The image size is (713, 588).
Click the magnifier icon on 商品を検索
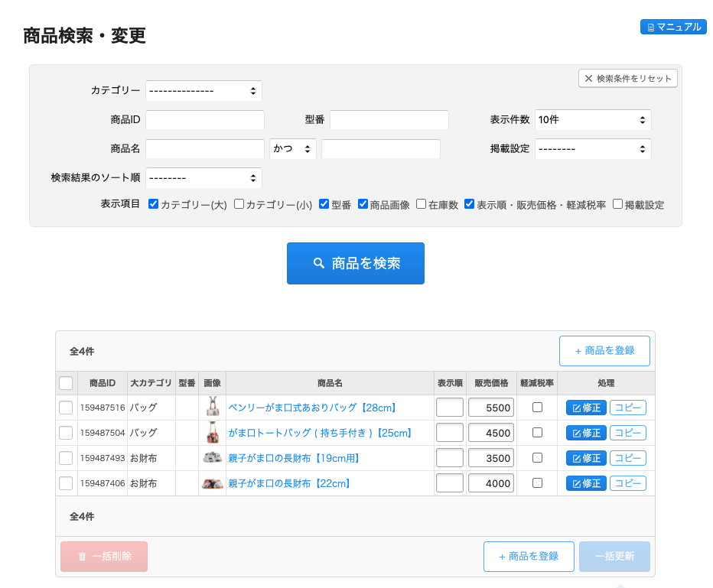[x=319, y=263]
